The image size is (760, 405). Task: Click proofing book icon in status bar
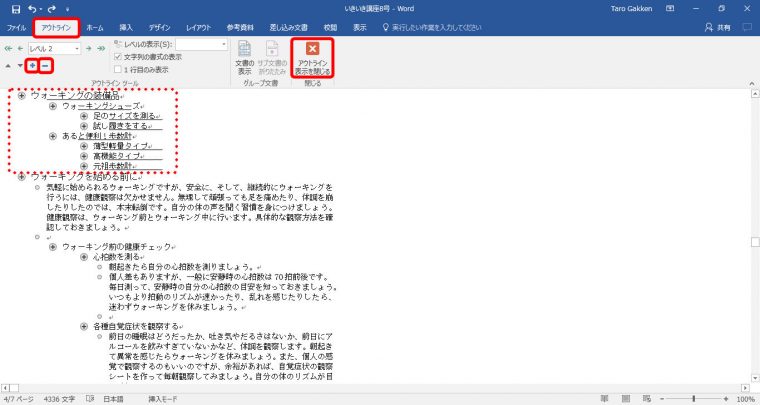(x=89, y=399)
